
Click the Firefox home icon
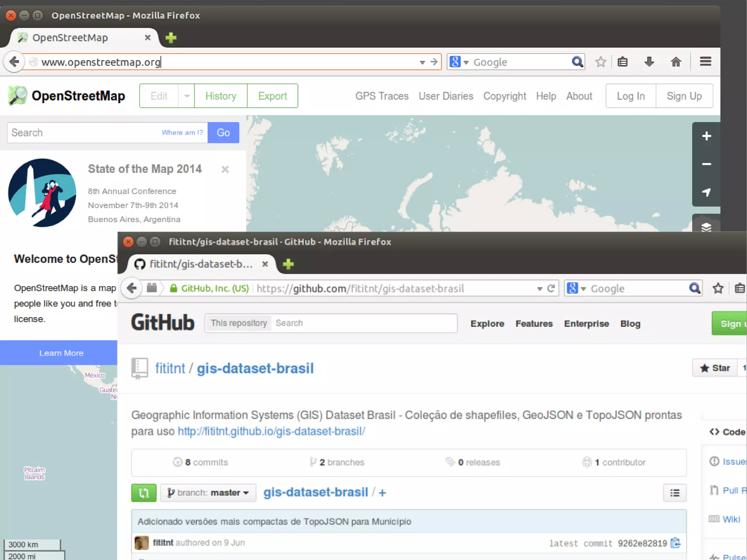676,62
